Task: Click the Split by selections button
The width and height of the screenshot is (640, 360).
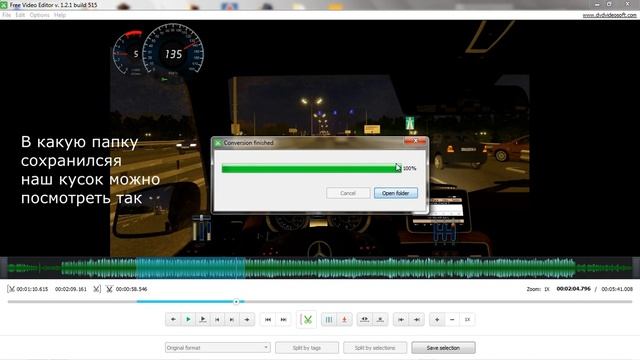Action: click(x=375, y=348)
